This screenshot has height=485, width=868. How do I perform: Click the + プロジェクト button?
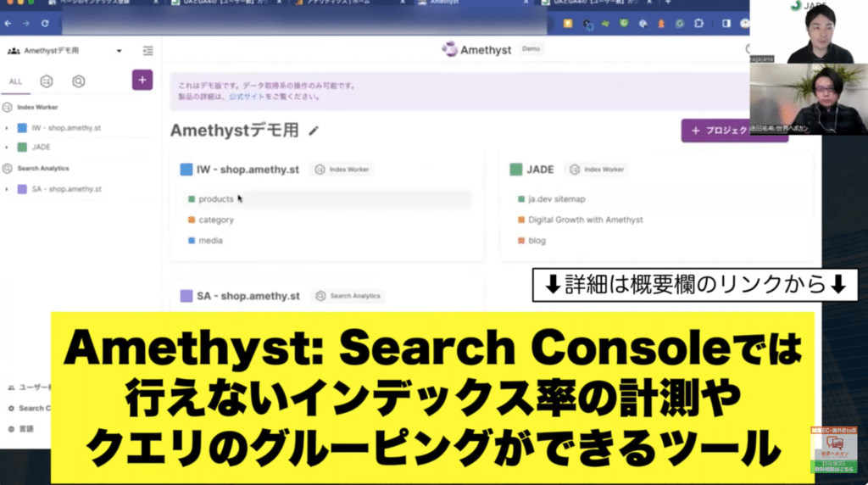tap(734, 131)
